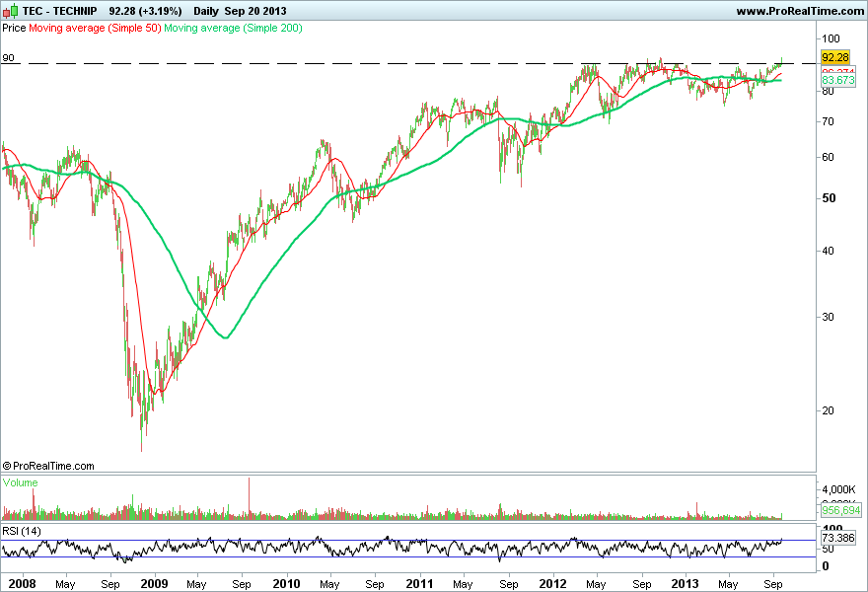Image resolution: width=868 pixels, height=592 pixels.
Task: Click the 956,694 volume value tag
Action: point(840,510)
